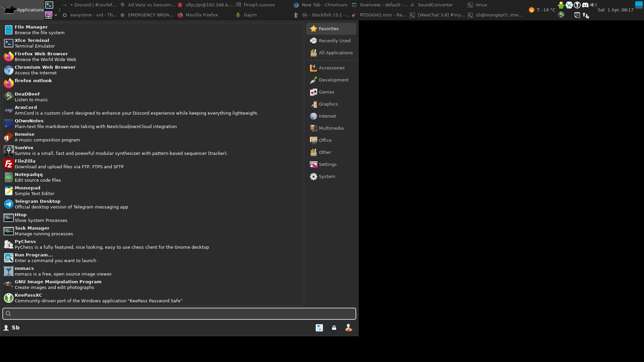This screenshot has height=362, width=644.
Task: Open Chromium Web Browser from favorites
Action: tap(153, 70)
